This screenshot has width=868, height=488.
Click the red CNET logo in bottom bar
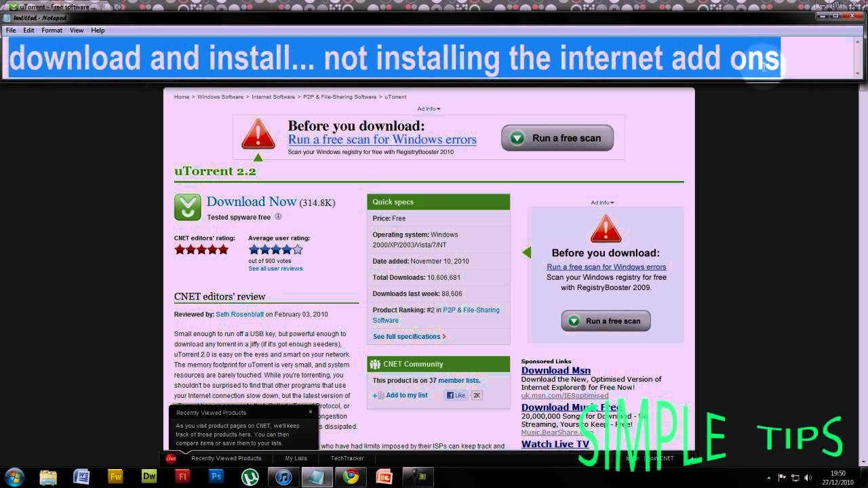tap(171, 458)
